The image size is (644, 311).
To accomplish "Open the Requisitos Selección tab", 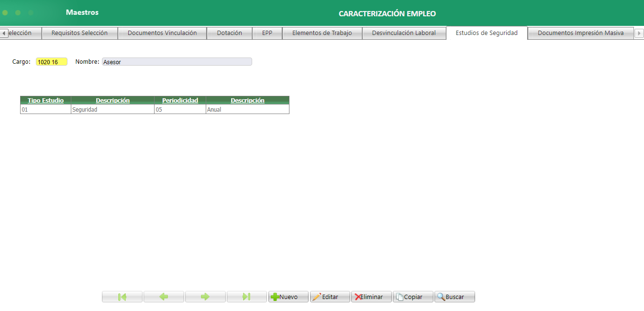I will (x=79, y=33).
